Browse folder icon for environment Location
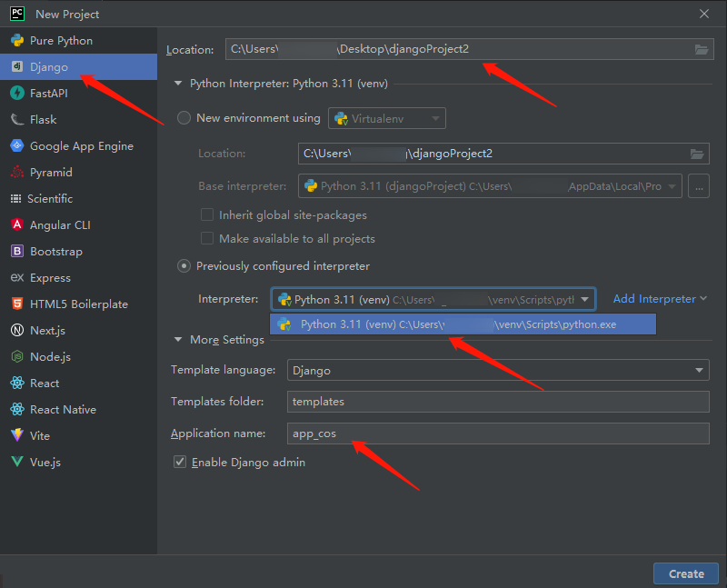The width and height of the screenshot is (727, 588). point(697,154)
